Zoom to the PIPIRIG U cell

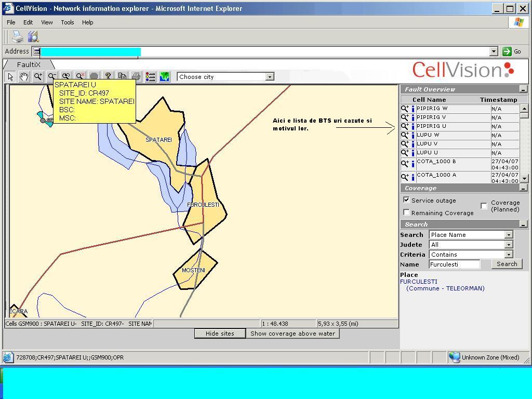coord(405,126)
